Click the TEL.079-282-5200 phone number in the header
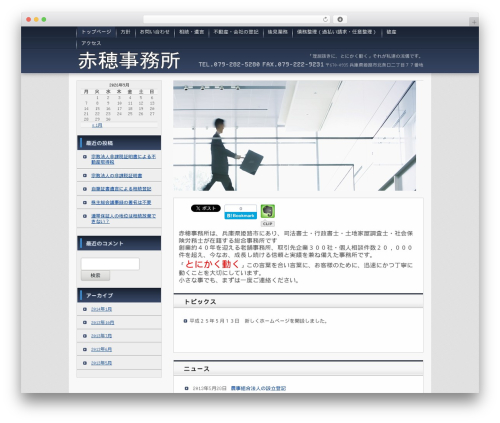This screenshot has width=500, height=423. (229, 64)
